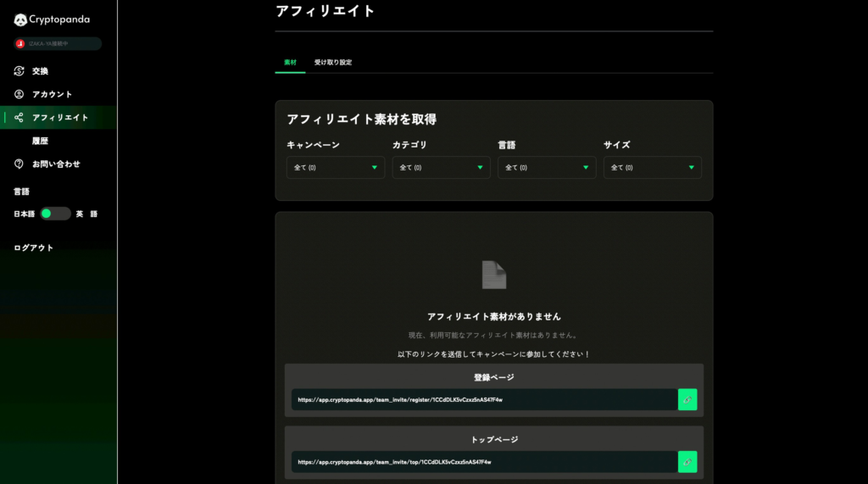Toggle language switch between Japanese and English
The width and height of the screenshot is (868, 484).
[56, 214]
